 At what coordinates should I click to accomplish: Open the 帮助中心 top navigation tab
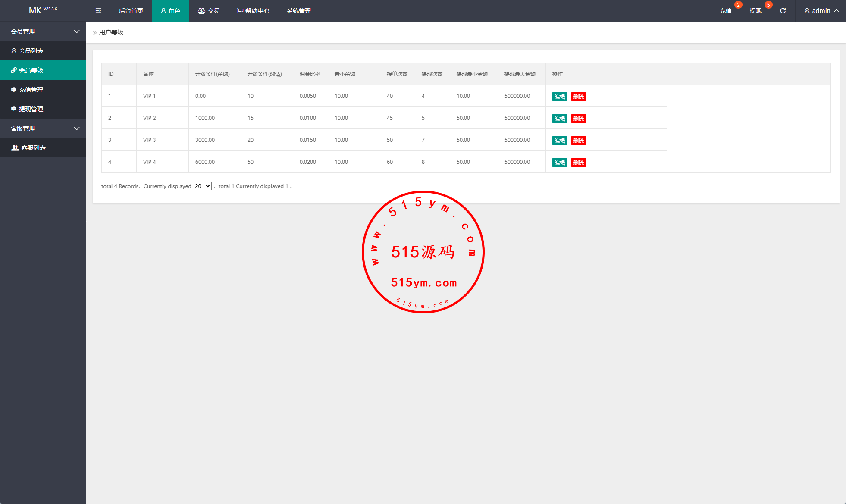[253, 11]
